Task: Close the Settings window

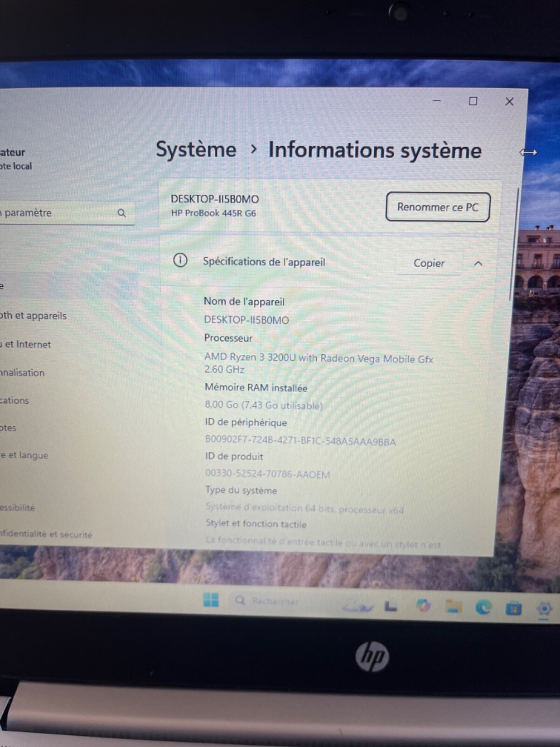Action: (509, 102)
